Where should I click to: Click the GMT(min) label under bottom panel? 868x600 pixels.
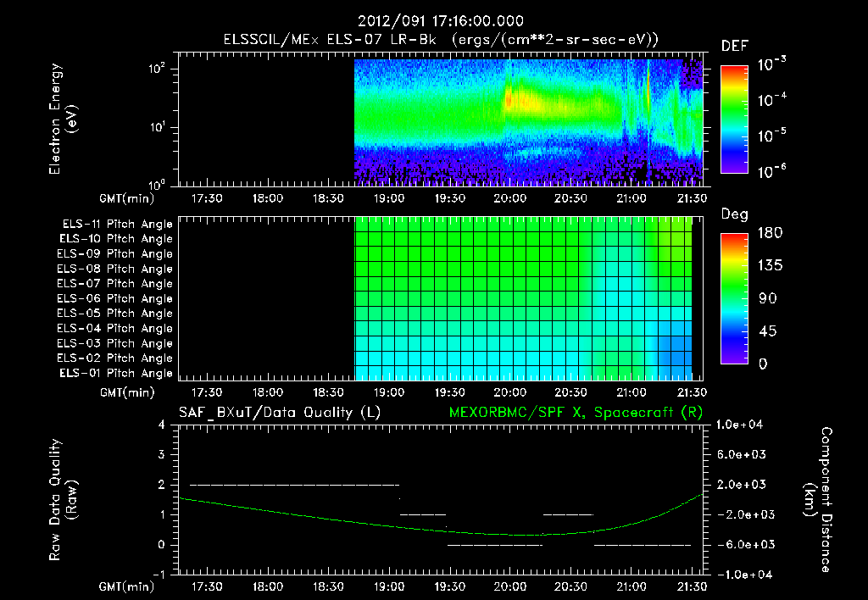127,586
